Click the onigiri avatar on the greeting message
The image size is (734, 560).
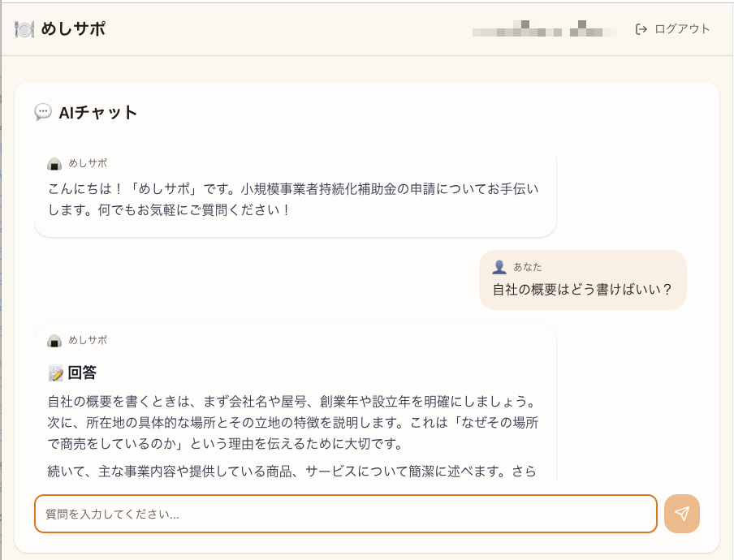click(x=54, y=163)
